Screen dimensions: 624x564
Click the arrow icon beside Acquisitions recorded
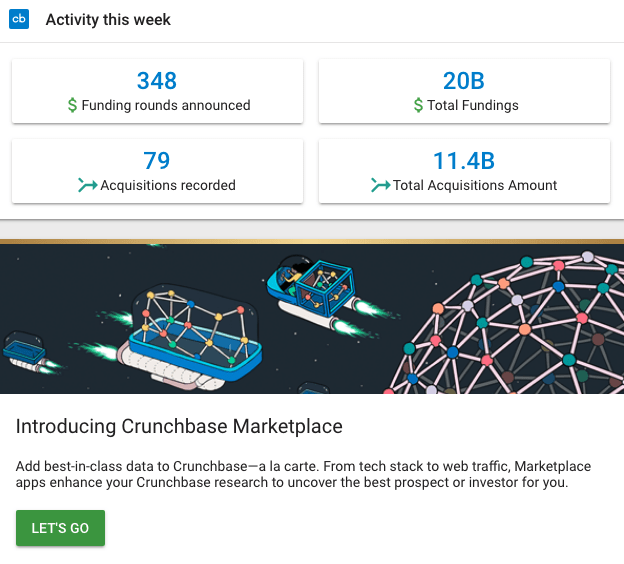pyautogui.click(x=88, y=185)
